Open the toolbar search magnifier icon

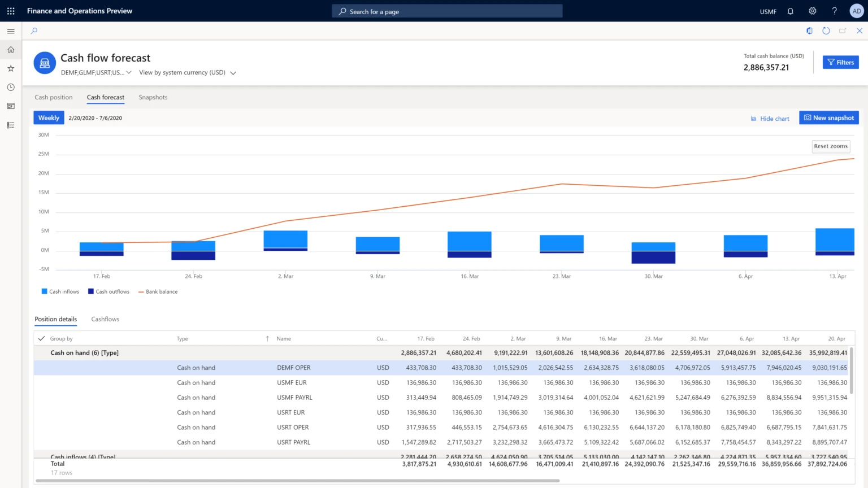coord(33,31)
